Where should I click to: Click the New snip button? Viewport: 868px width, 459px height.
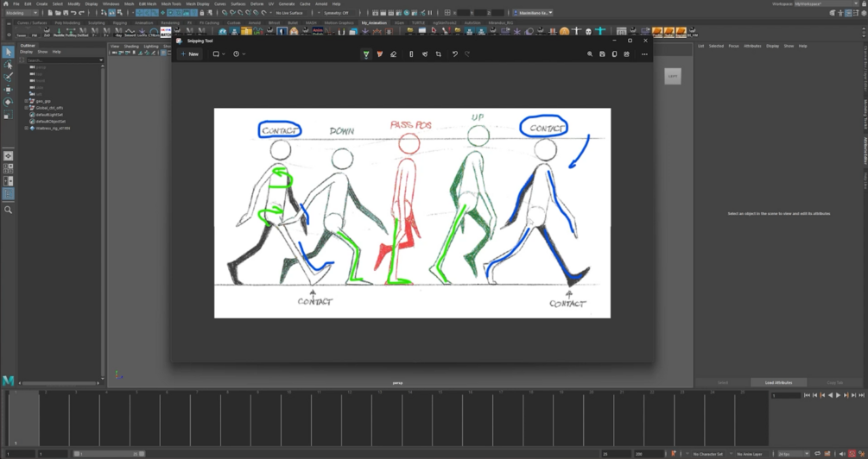(x=189, y=54)
